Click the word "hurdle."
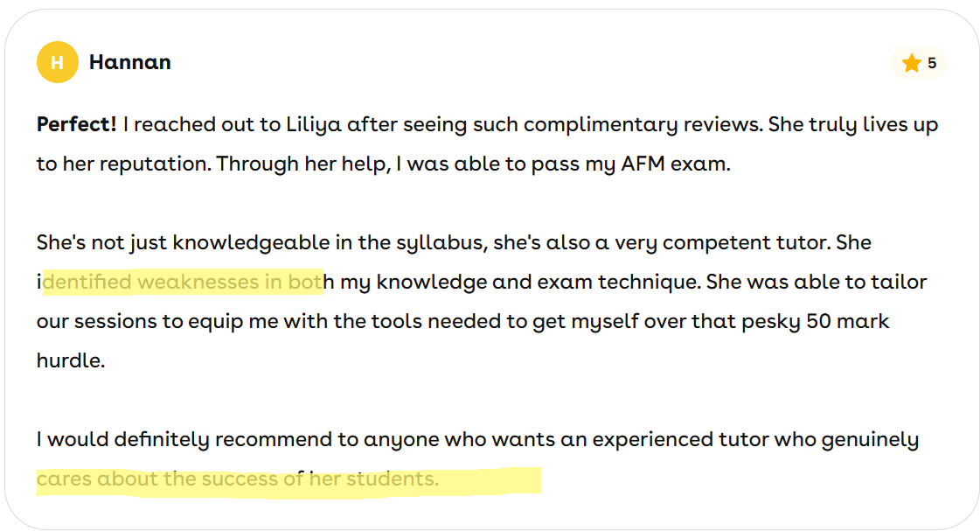 point(70,360)
